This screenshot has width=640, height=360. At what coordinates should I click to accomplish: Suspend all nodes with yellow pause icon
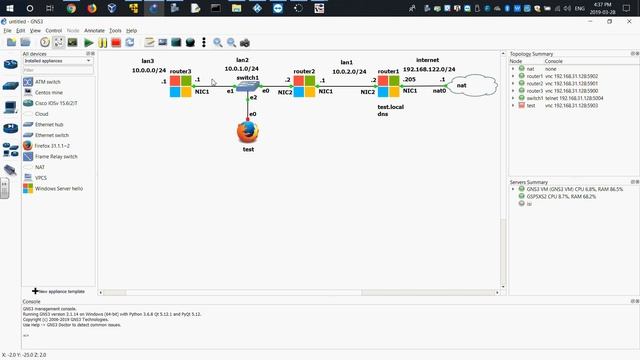[102, 42]
